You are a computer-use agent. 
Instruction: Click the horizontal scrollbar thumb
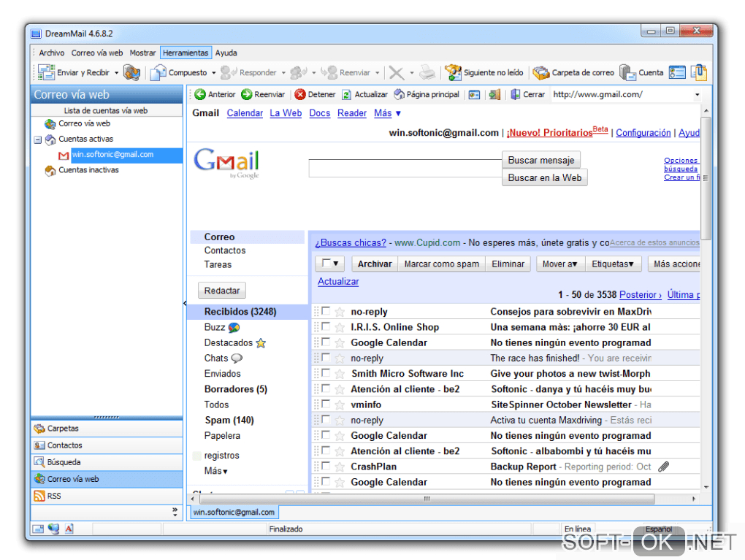coord(427,499)
